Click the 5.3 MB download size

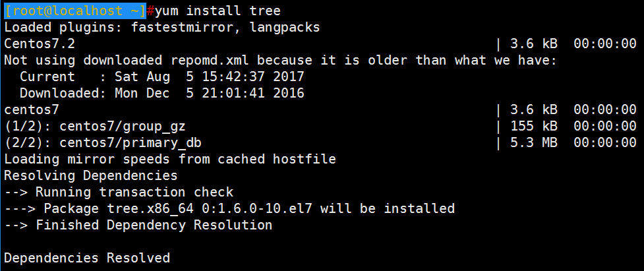pyautogui.click(x=533, y=142)
